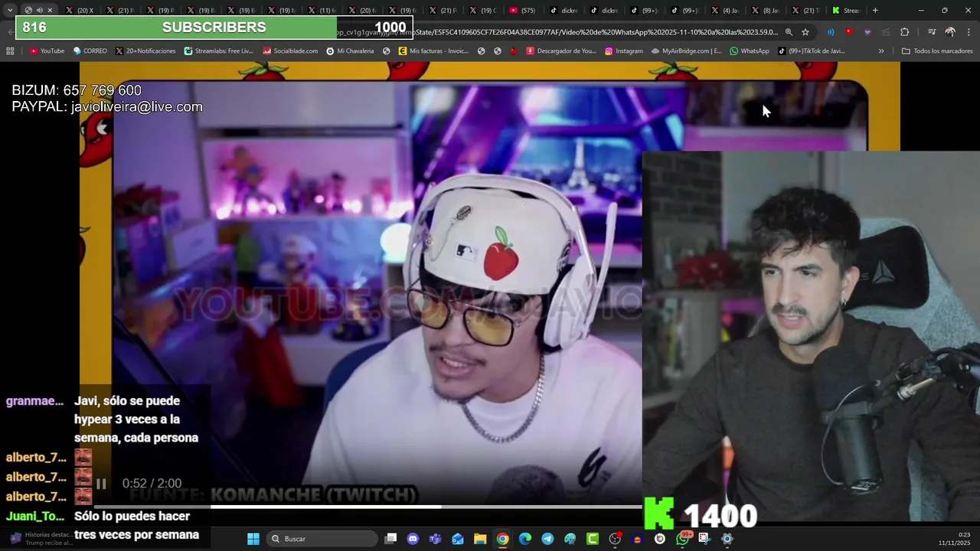Open the MyAirBridge.com bookmark
980x551 pixels.
(x=687, y=51)
